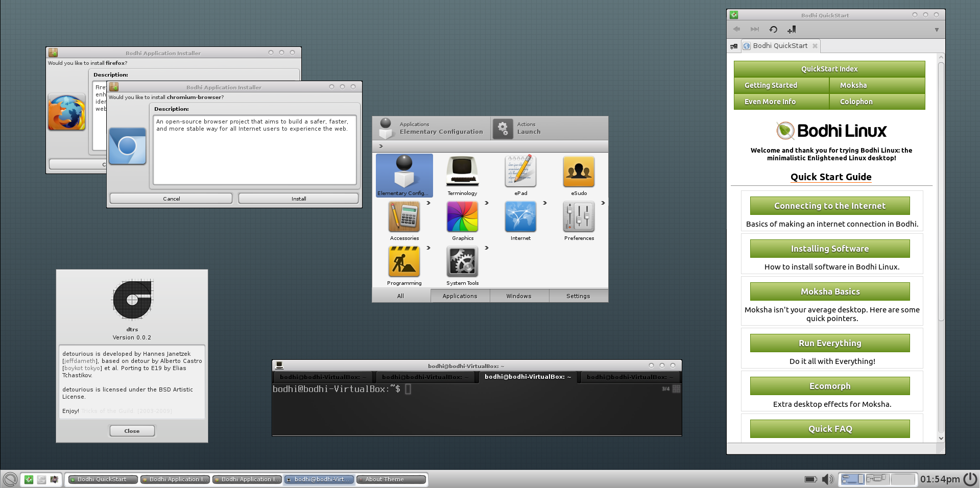
Task: Open the Programming category
Action: tap(404, 265)
